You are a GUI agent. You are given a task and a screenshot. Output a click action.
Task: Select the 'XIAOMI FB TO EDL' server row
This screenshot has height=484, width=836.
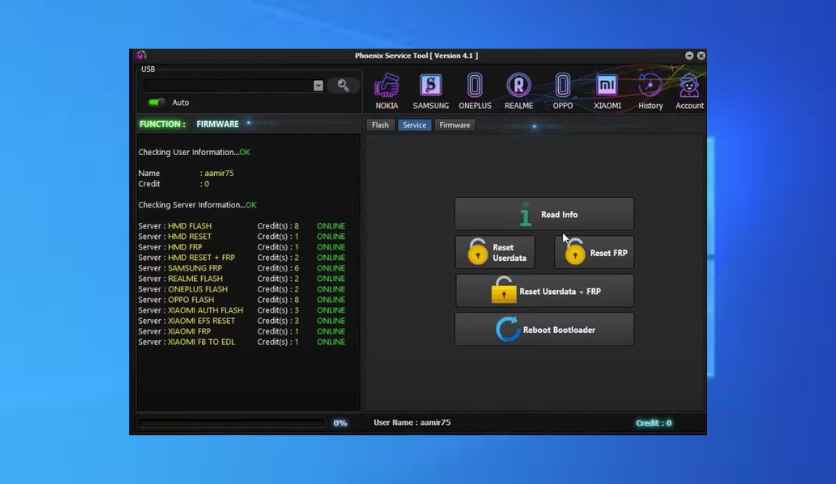tap(242, 342)
